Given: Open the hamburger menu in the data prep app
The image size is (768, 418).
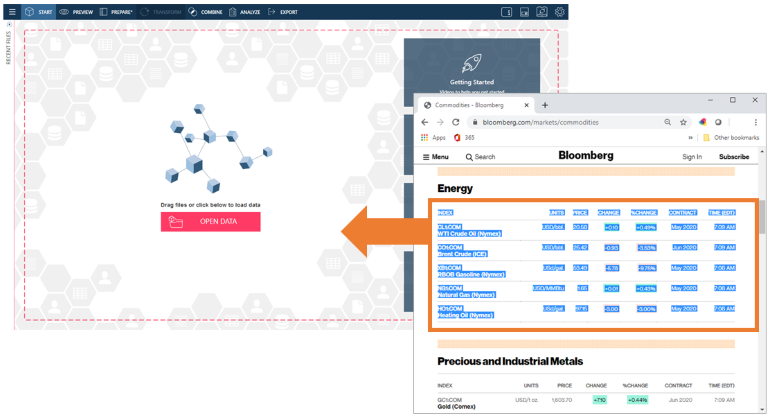Looking at the screenshot, I should tap(12, 12).
